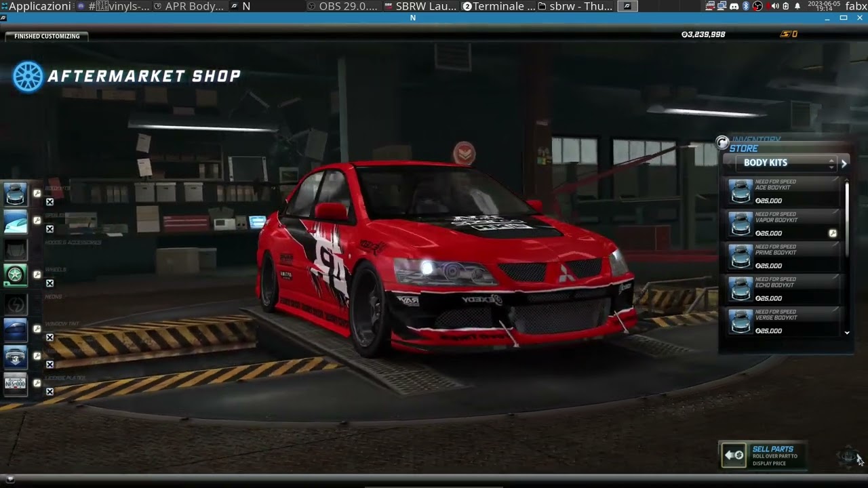Select the License Plates category icon

(15, 384)
